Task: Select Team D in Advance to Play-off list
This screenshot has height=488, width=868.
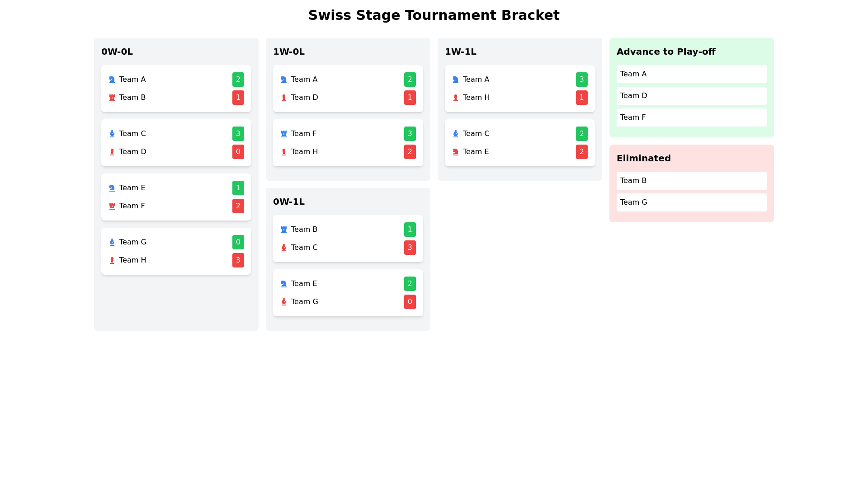Action: 691,96
